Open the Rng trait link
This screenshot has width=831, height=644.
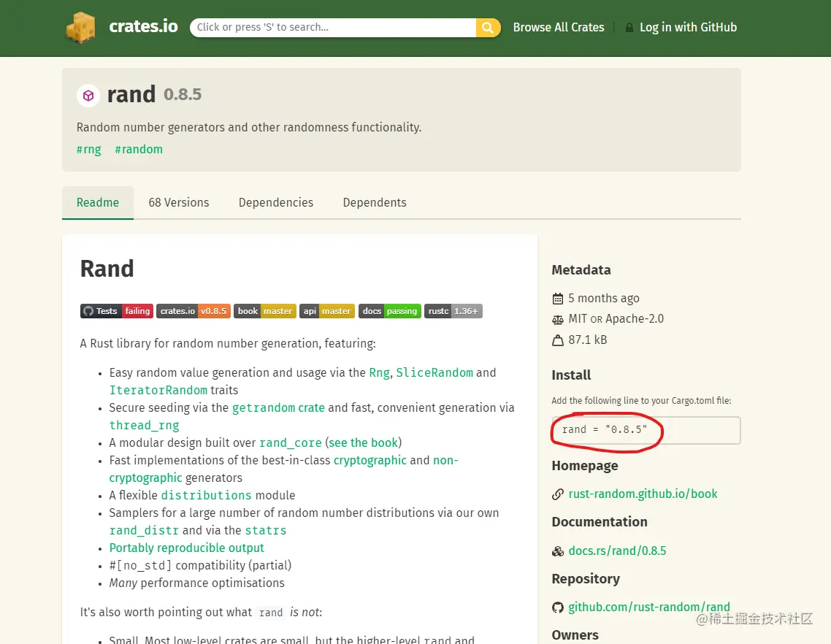click(379, 372)
